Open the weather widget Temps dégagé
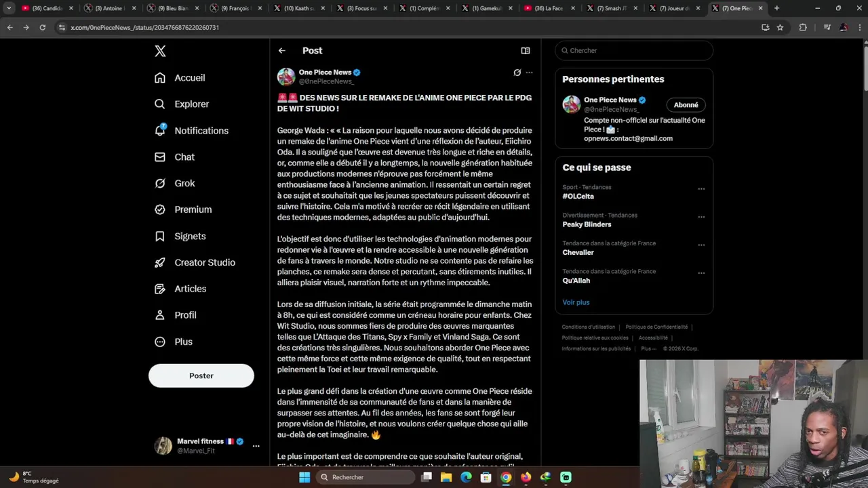 point(34,477)
